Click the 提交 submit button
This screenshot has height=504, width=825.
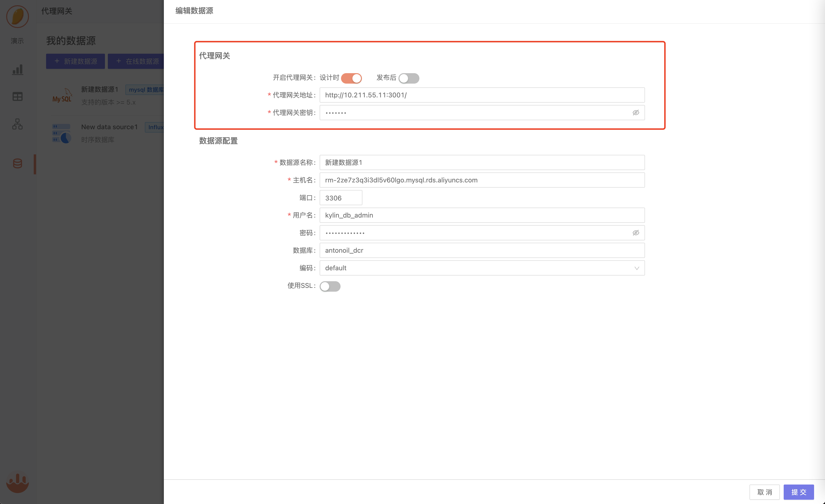(x=799, y=492)
